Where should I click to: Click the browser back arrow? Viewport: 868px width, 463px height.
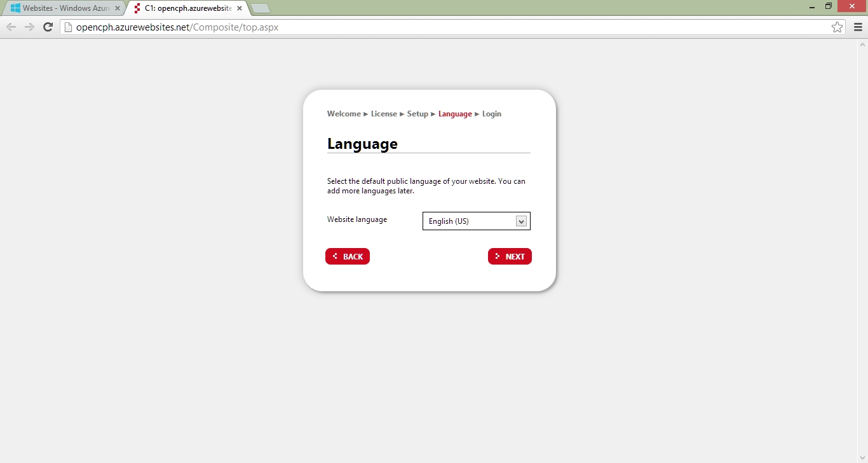click(11, 27)
